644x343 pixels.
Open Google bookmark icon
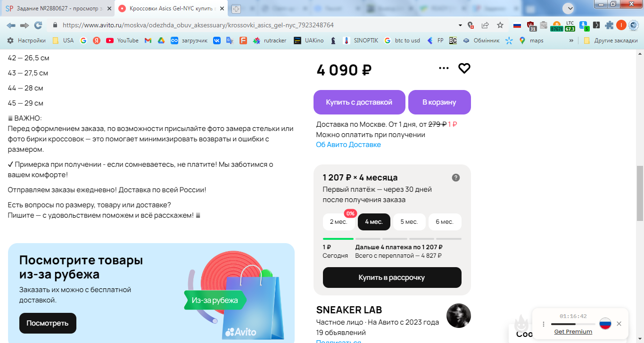(83, 41)
